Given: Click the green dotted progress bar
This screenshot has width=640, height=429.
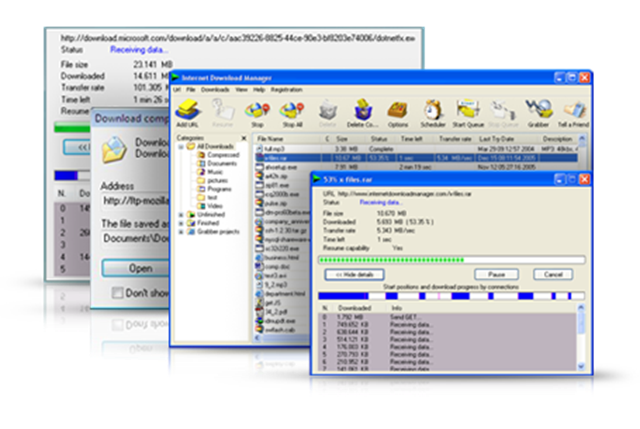Looking at the screenshot, I should coord(451,260).
